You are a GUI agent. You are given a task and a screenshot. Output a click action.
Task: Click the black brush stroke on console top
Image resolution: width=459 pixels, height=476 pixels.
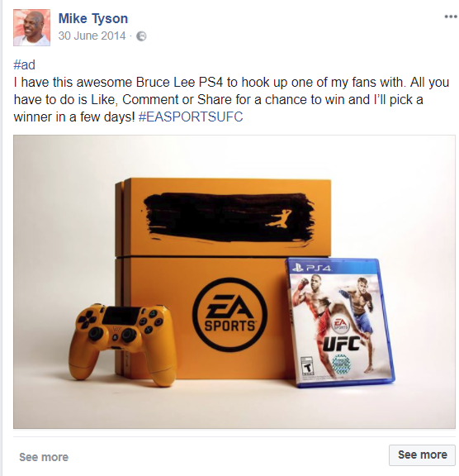[x=229, y=217]
